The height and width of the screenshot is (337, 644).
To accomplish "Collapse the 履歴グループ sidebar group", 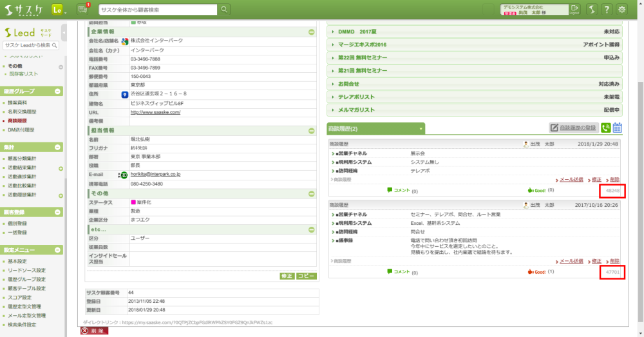I will pyautogui.click(x=58, y=91).
